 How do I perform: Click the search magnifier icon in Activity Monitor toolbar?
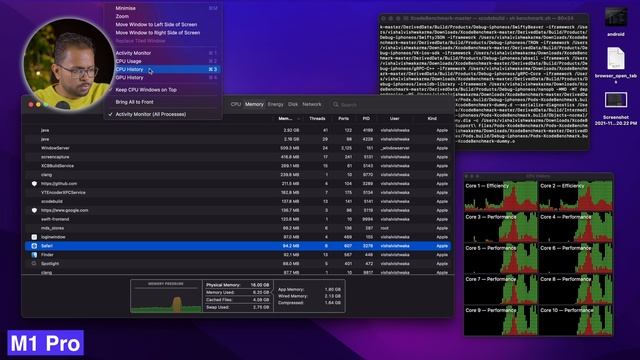336,104
